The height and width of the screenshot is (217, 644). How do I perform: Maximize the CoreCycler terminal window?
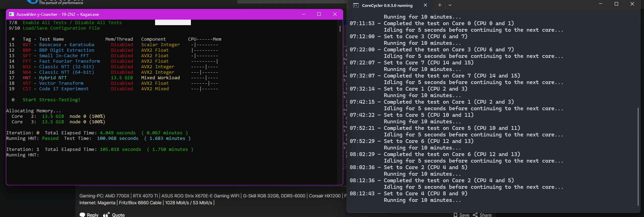[616, 4]
